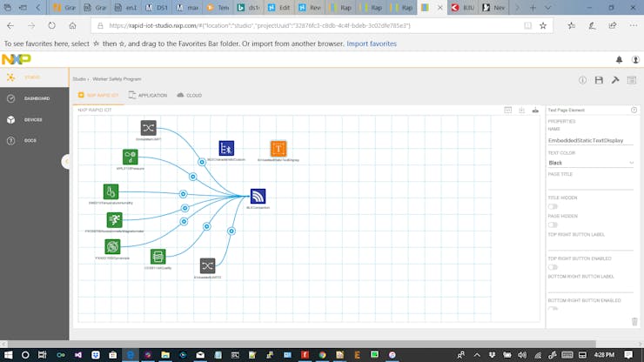This screenshot has width=644, height=362.
Task: Go back with browser back arrow
Action: click(x=10, y=25)
